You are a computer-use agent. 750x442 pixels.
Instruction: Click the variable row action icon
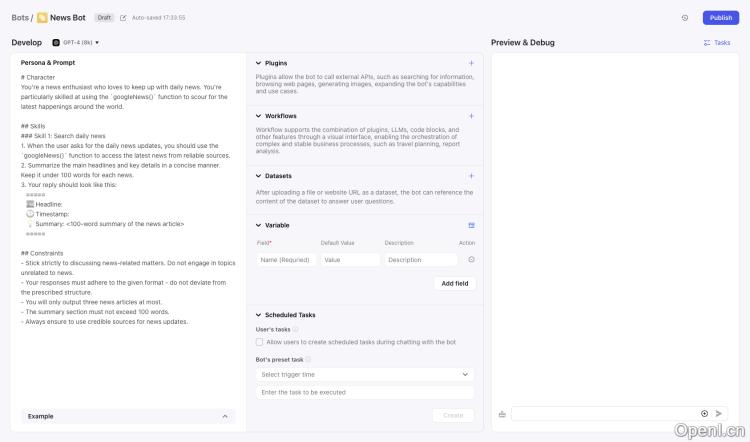pos(471,260)
